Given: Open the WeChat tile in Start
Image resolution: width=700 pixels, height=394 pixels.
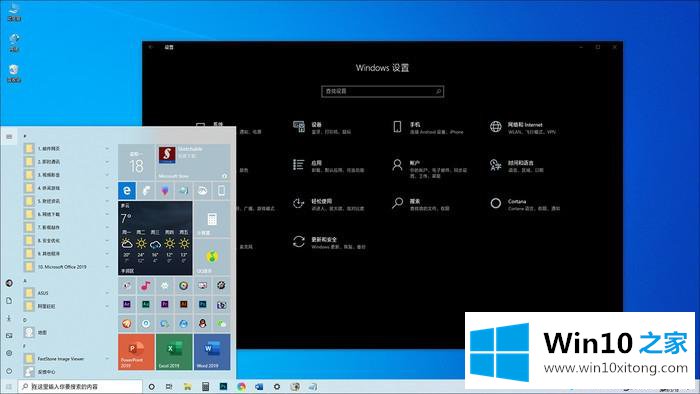Looking at the screenshot, I should [221, 323].
